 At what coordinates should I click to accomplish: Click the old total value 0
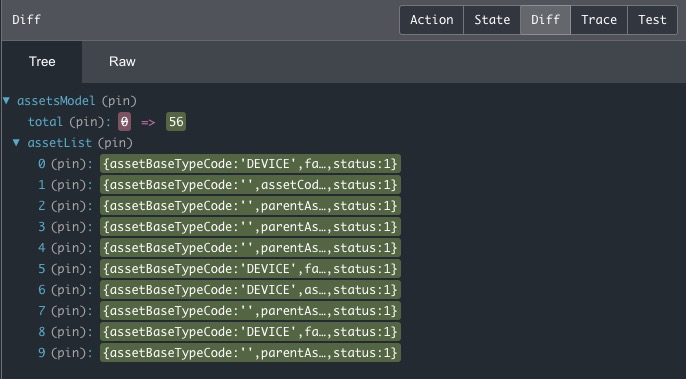click(x=124, y=122)
